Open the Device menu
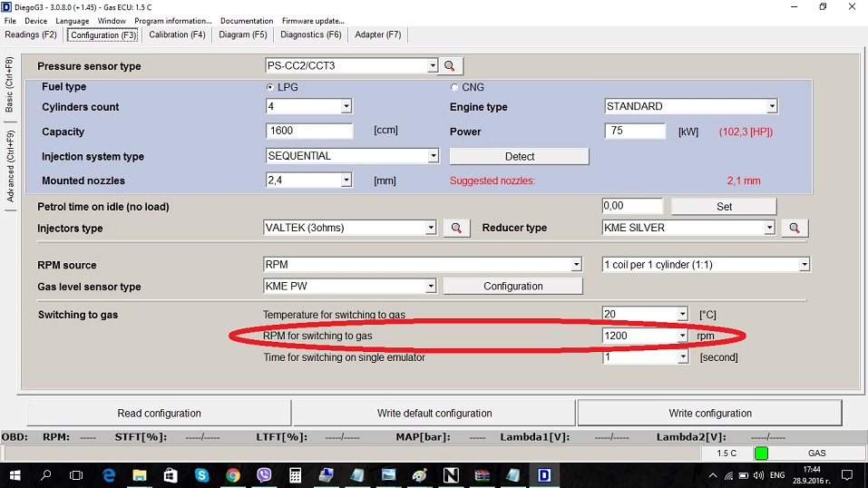Screen dimensions: 868x488 pyautogui.click(x=35, y=21)
